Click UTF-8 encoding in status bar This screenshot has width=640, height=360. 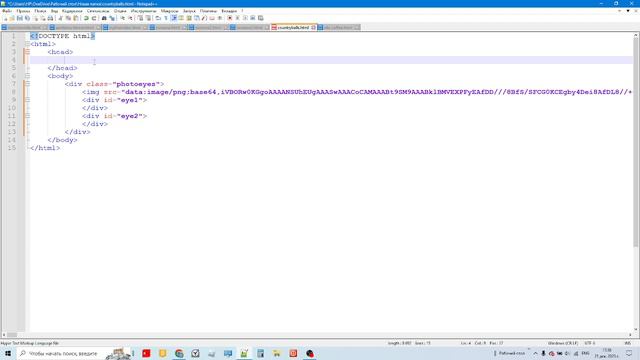(x=590, y=343)
